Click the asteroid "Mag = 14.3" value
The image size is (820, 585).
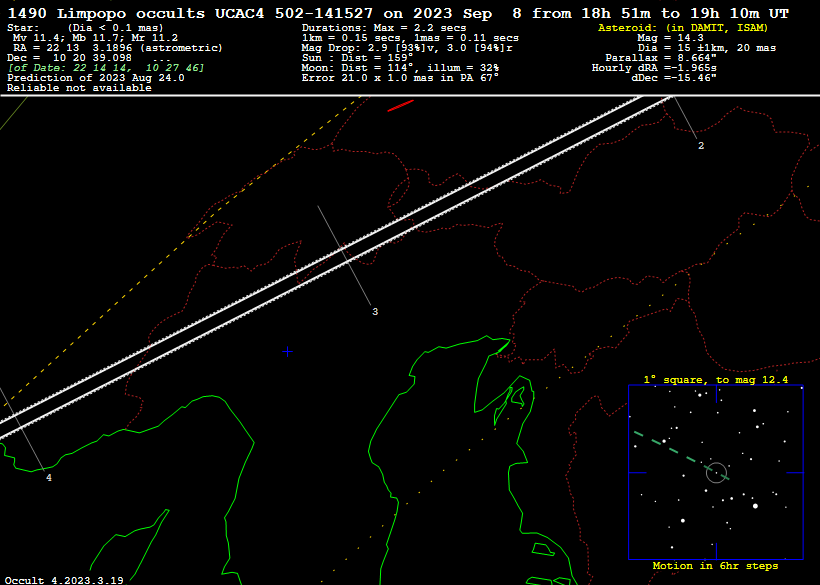tap(670, 38)
